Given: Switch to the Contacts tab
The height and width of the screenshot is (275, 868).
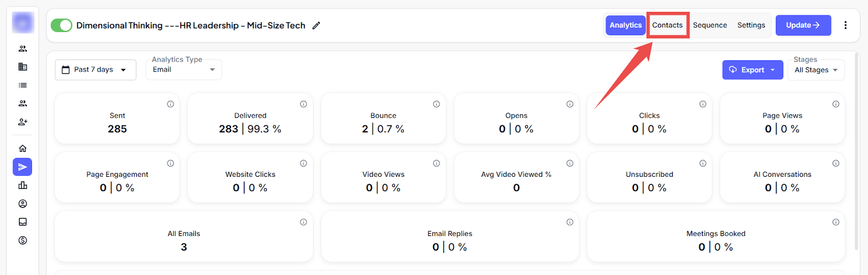Looking at the screenshot, I should (x=667, y=25).
